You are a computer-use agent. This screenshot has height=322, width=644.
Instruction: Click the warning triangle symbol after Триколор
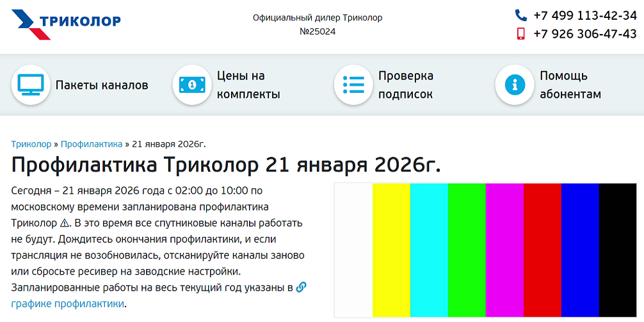tap(65, 223)
